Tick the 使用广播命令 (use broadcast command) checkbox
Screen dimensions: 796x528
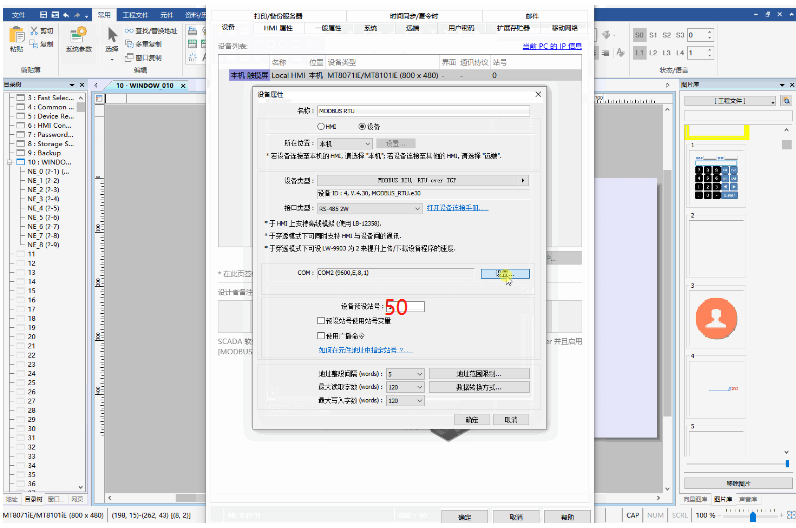[321, 336]
